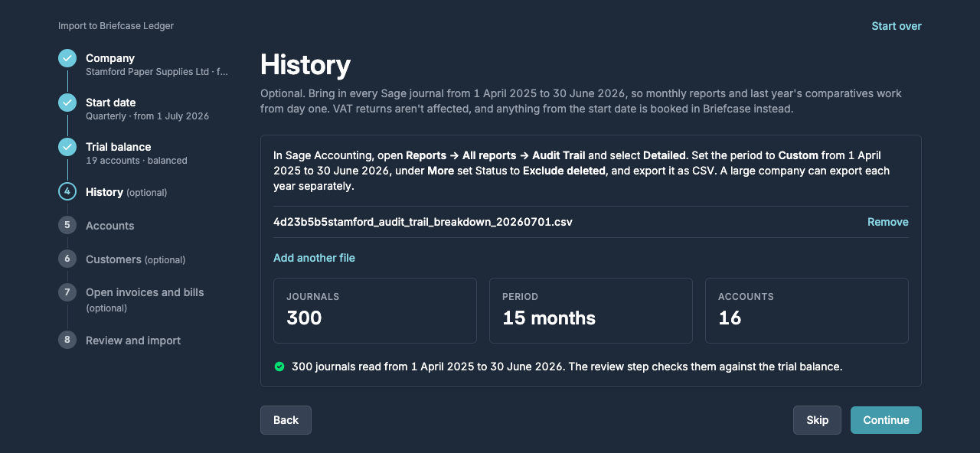The height and width of the screenshot is (453, 980).
Task: Click the step 4 History circle icon
Action: pyautogui.click(x=67, y=191)
